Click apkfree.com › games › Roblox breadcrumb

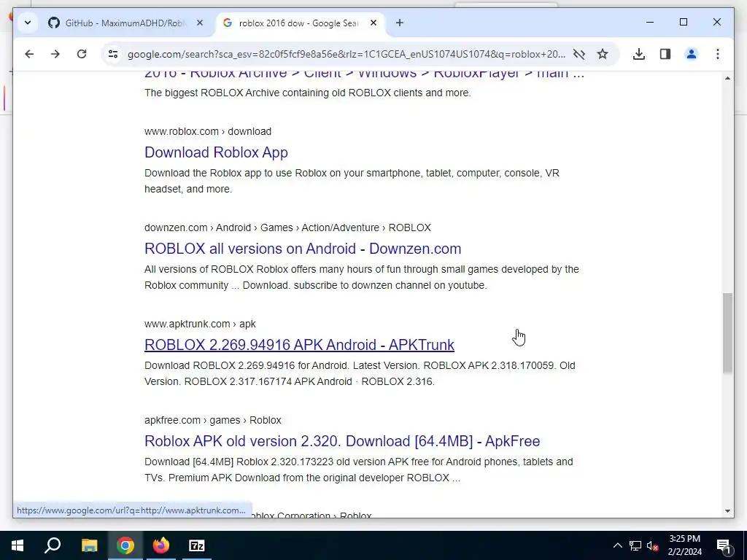point(212,420)
